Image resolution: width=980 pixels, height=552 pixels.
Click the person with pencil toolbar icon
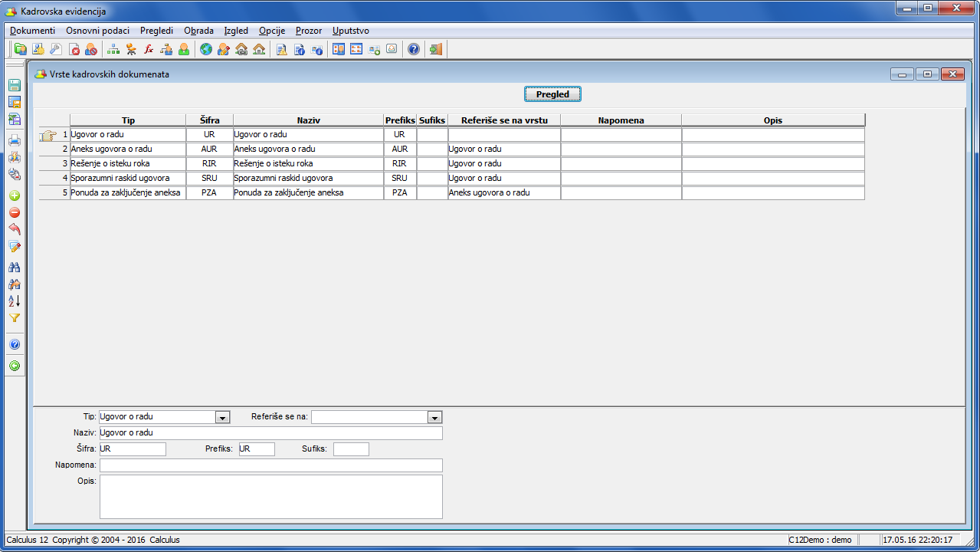[x=223, y=49]
